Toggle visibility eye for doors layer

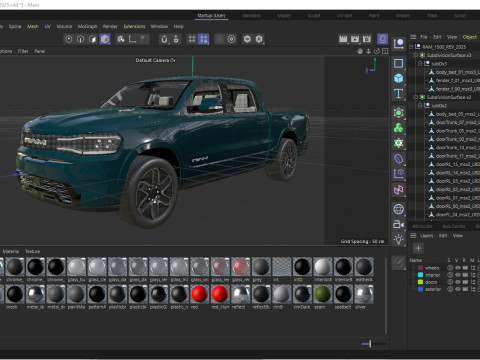tap(457, 282)
